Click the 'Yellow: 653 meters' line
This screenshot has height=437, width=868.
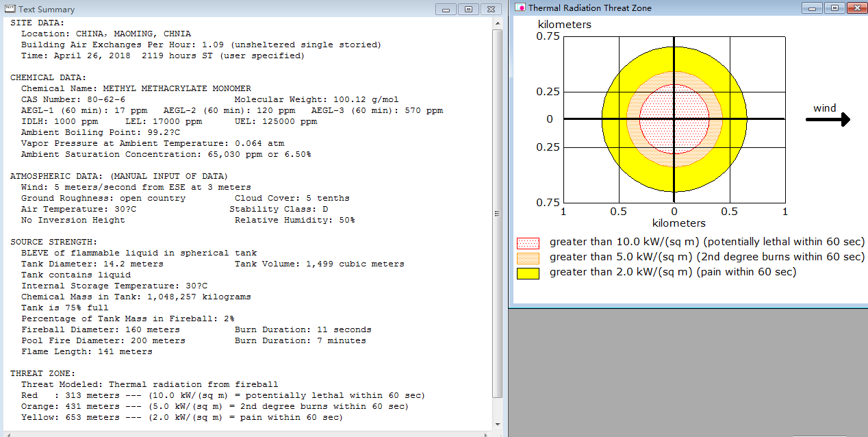coord(182,417)
